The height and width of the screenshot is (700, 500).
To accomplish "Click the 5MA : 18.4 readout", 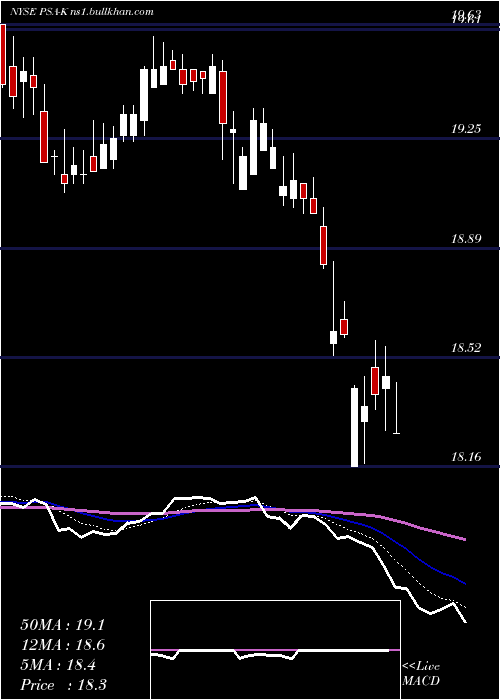I will click(58, 665).
